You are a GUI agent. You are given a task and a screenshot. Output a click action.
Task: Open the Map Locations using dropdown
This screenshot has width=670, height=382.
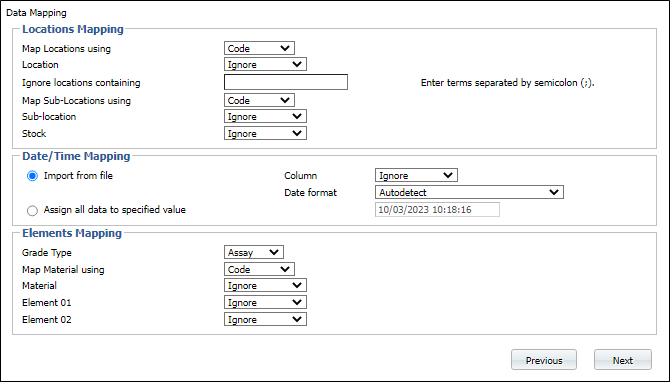(259, 48)
